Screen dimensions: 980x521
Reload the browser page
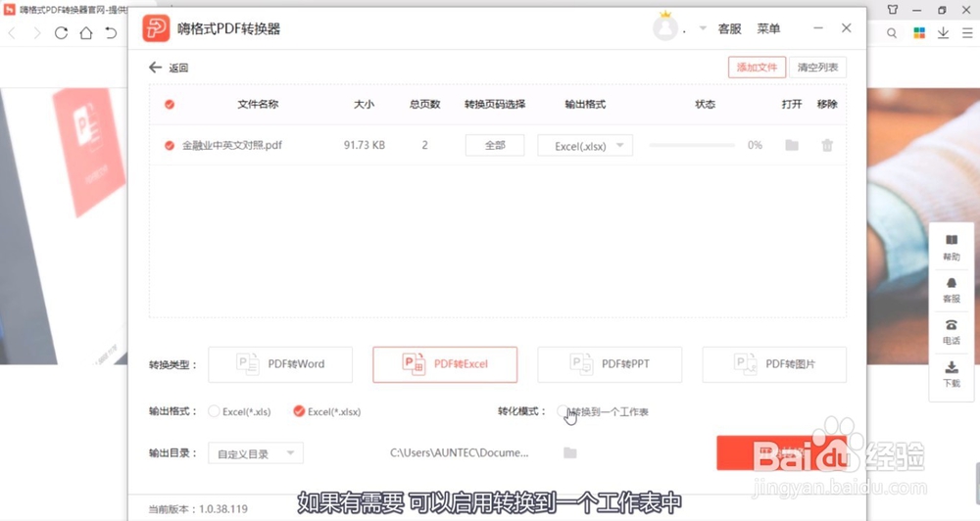(x=61, y=33)
